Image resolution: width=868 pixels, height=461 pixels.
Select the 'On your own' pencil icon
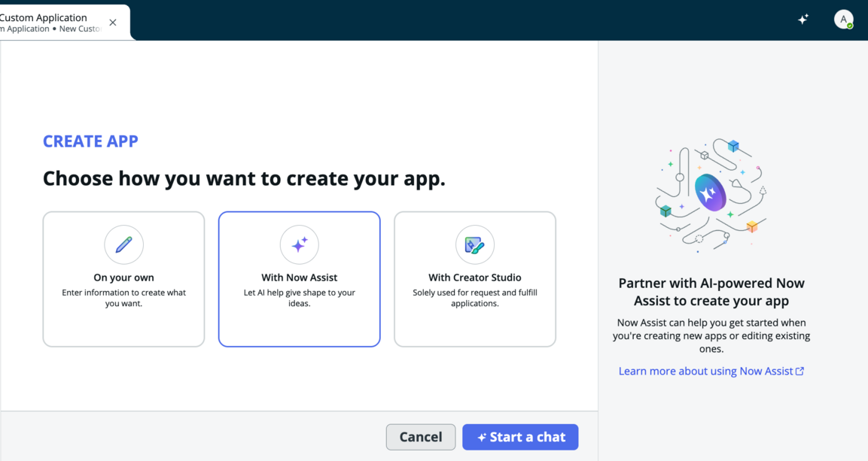(x=123, y=244)
